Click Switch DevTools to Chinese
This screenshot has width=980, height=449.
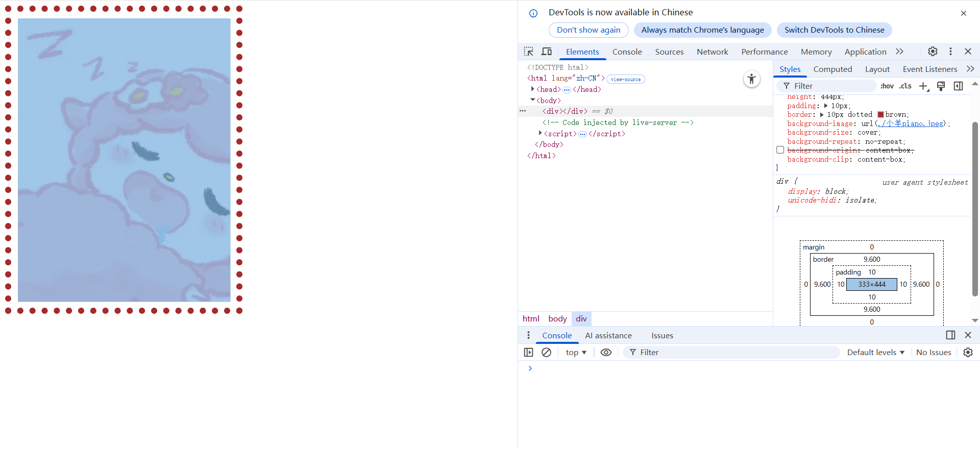coord(834,30)
